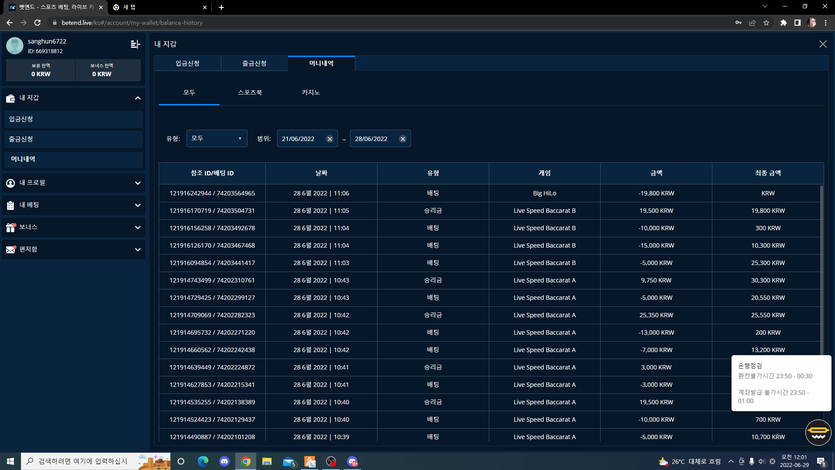Expand the 보너스 section
This screenshot has height=470, width=835.
point(137,228)
